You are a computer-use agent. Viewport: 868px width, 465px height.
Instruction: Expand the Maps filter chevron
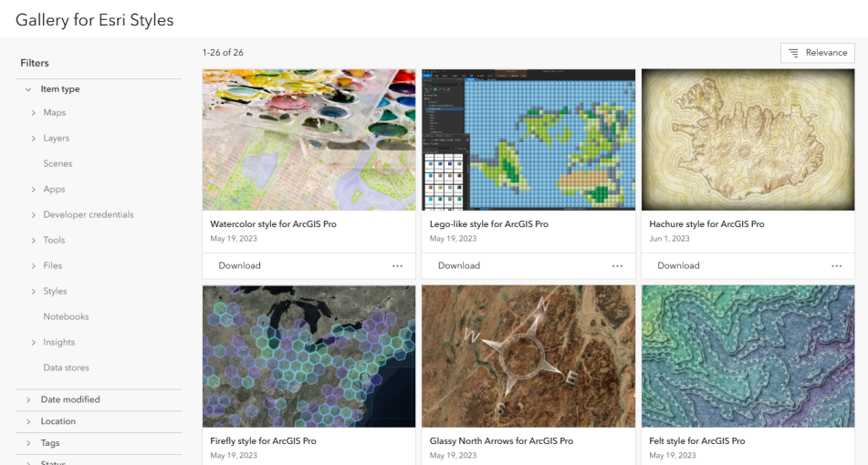click(34, 113)
